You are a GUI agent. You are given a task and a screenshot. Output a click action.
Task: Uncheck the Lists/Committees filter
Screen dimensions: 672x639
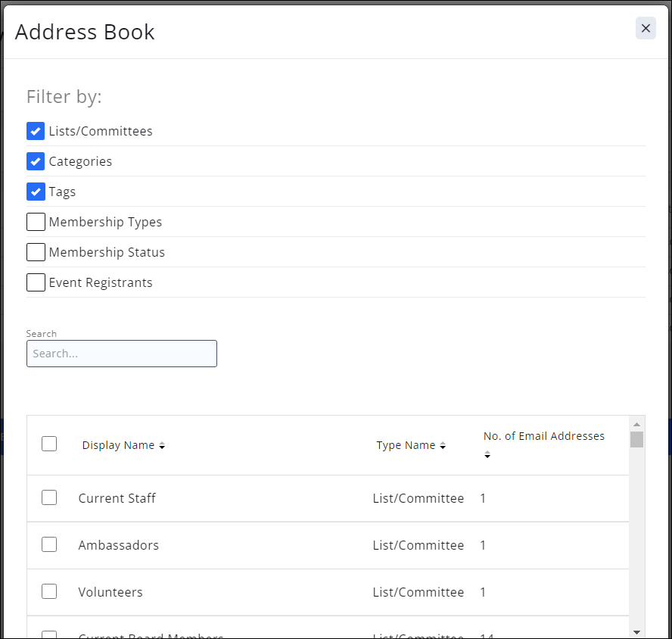coord(36,131)
